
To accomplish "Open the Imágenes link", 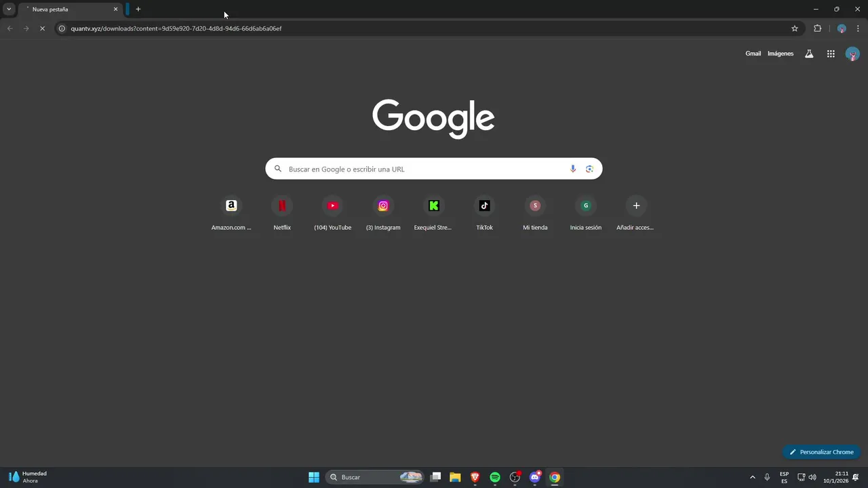I will coord(781,54).
